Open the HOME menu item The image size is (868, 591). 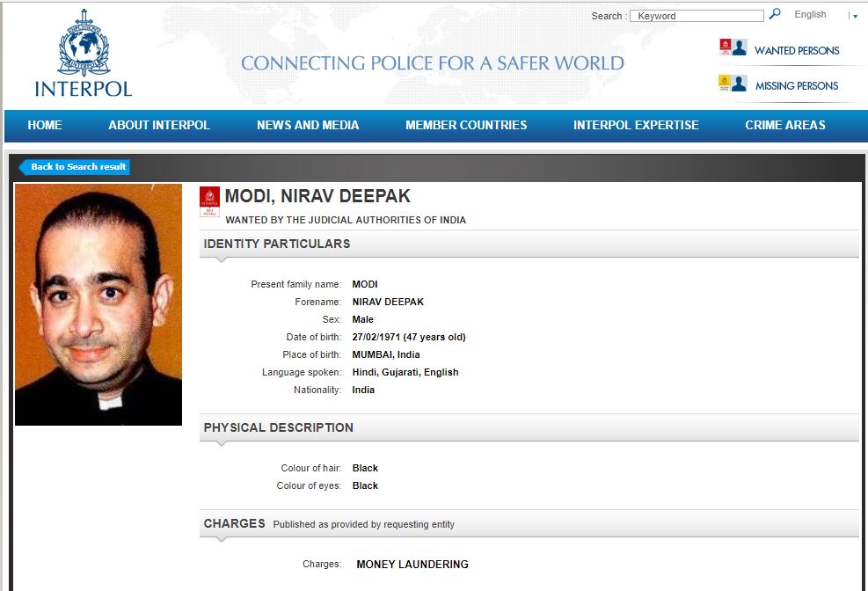coord(45,125)
